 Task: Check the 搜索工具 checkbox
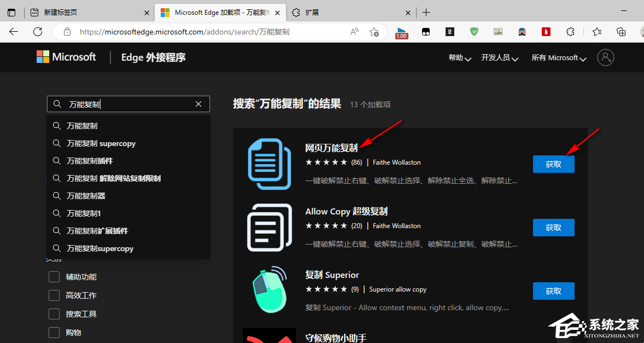click(54, 314)
